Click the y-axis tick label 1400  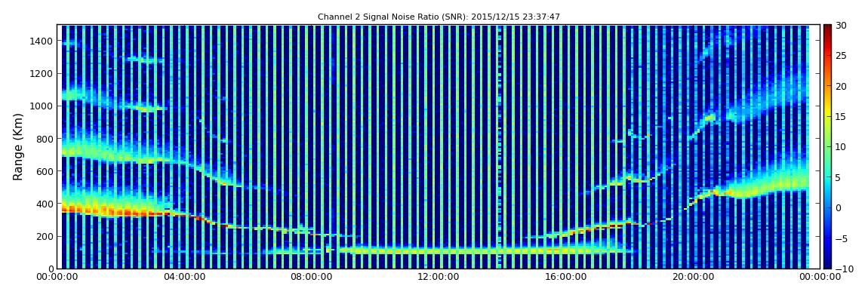42,41
